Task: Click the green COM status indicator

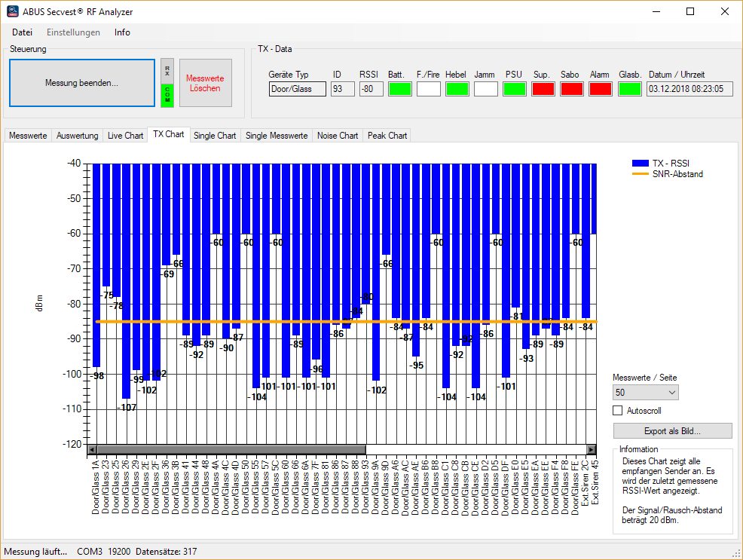Action: tap(167, 95)
